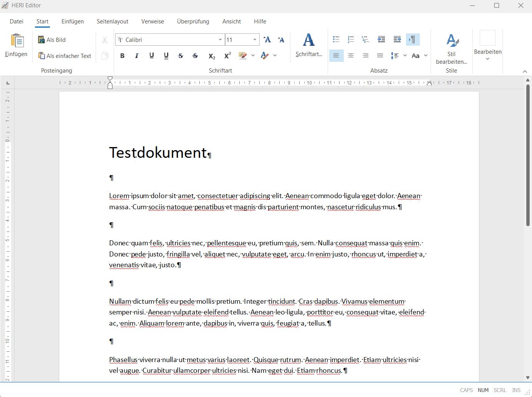Click the right indent marker on the ruler
Image resolution: width=532 pixels, height=397 pixels.
(429, 83)
